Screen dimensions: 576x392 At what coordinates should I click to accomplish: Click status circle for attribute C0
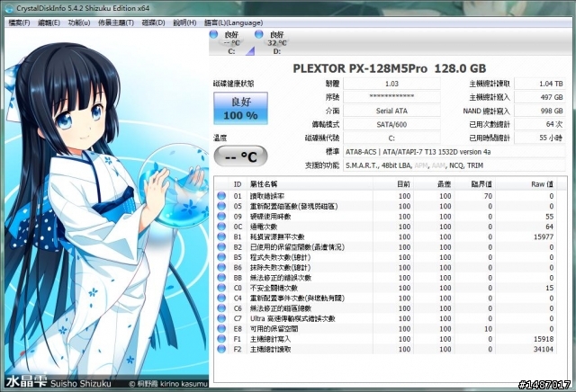(221, 288)
